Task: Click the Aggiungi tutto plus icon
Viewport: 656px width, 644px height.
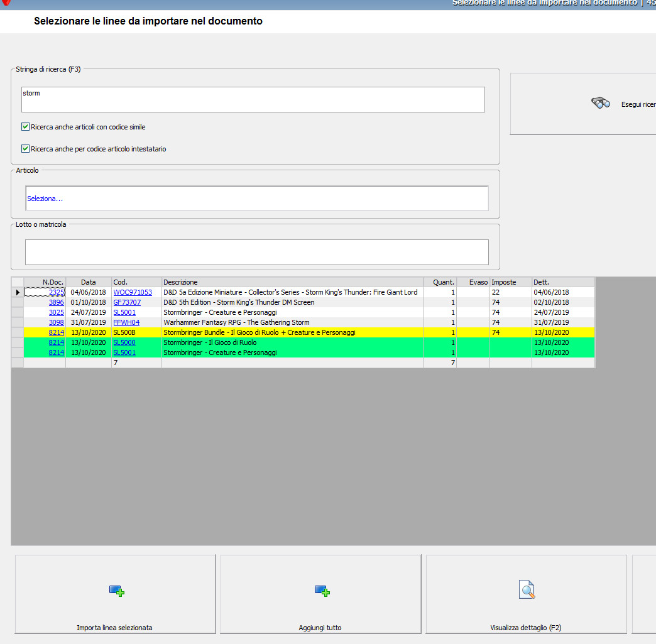Action: tap(322, 591)
